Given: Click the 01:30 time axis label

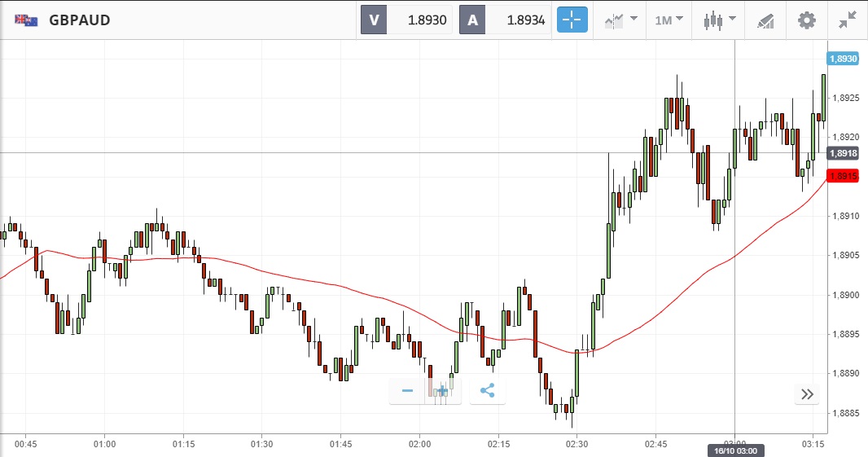Looking at the screenshot, I should pyautogui.click(x=262, y=444).
